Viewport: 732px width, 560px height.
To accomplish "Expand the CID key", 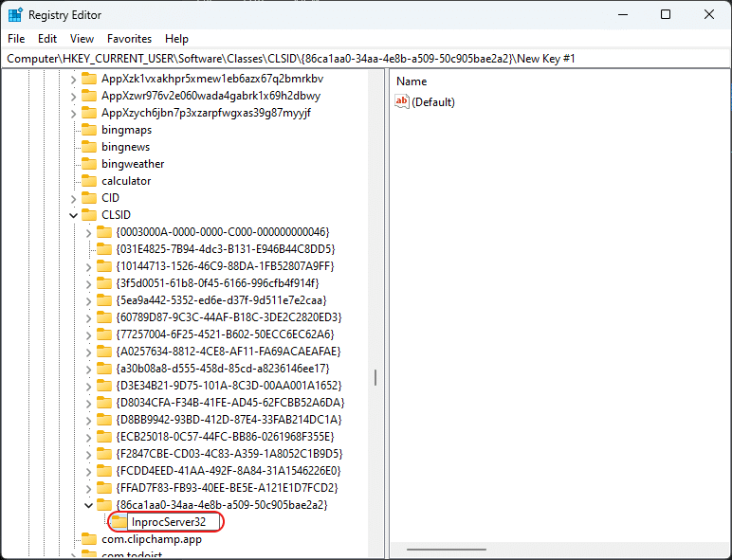I will [x=73, y=199].
